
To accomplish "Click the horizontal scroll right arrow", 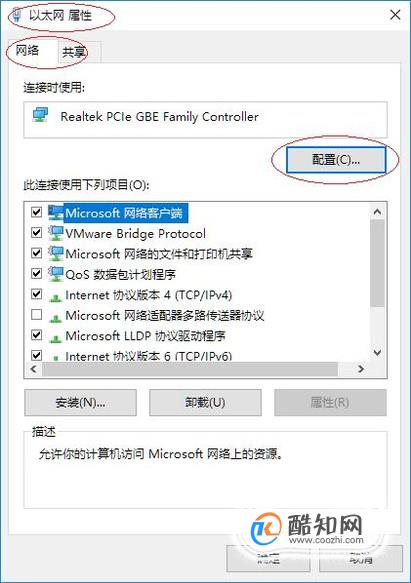I will 360,369.
